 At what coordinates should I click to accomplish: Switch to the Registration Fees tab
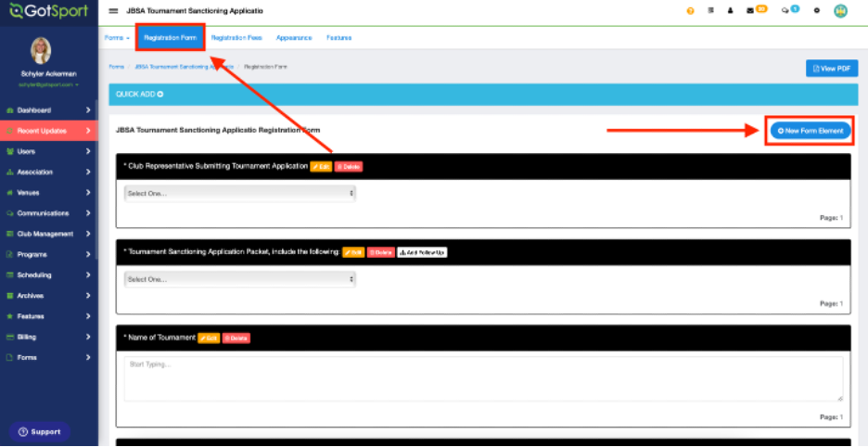tap(236, 38)
